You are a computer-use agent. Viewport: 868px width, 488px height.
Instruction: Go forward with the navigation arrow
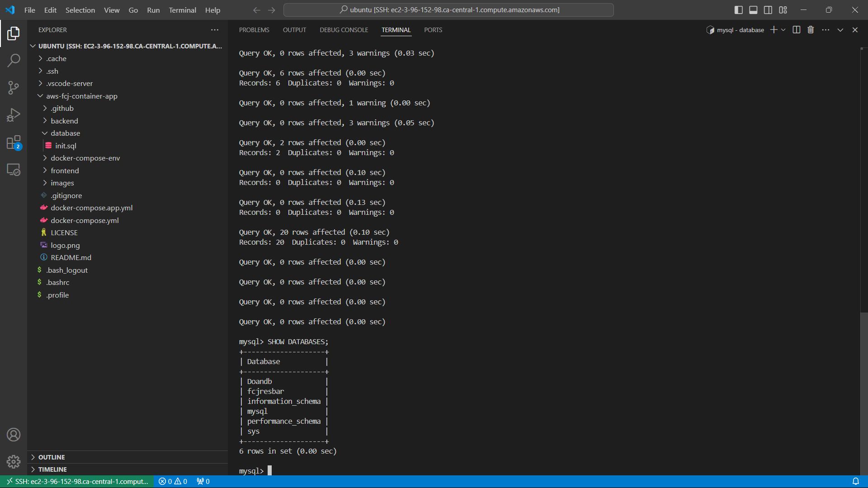click(271, 10)
